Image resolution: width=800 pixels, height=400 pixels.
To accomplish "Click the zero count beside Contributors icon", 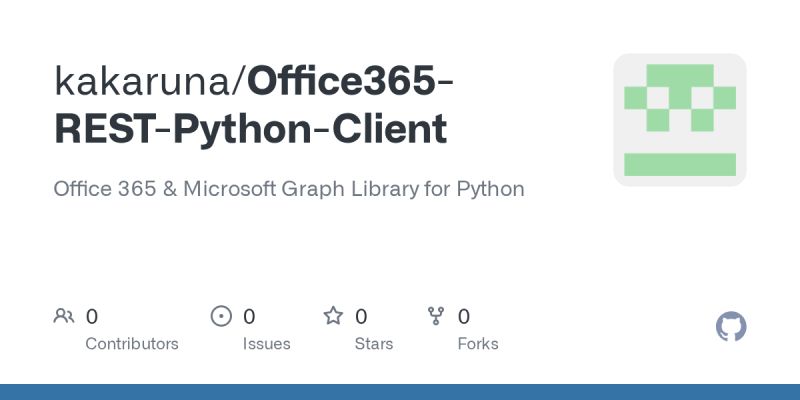I will click(92, 317).
